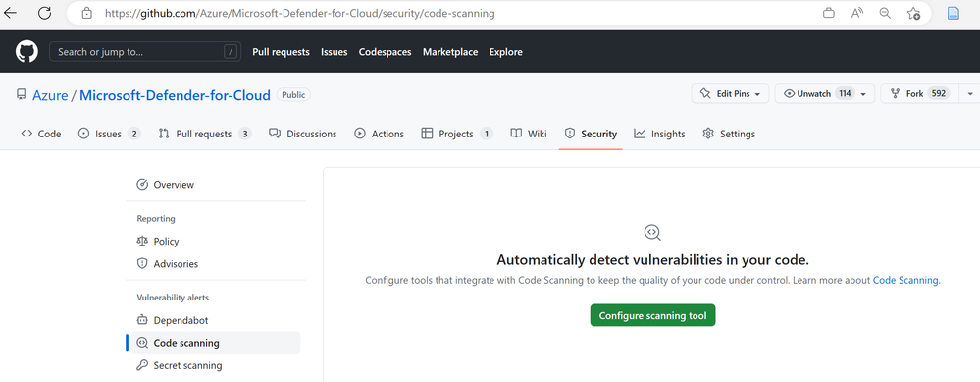
Task: Open Marketplace in top navigation
Action: (450, 52)
